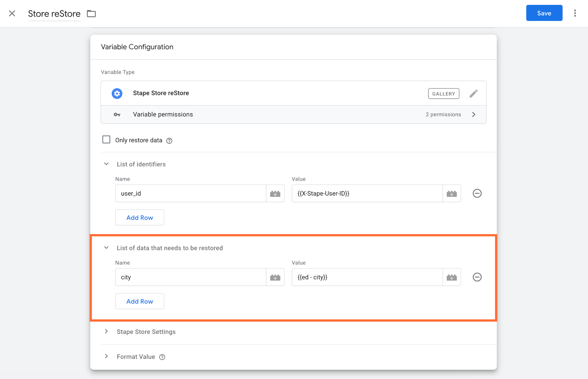Edit variable type with pencil icon

click(x=473, y=93)
